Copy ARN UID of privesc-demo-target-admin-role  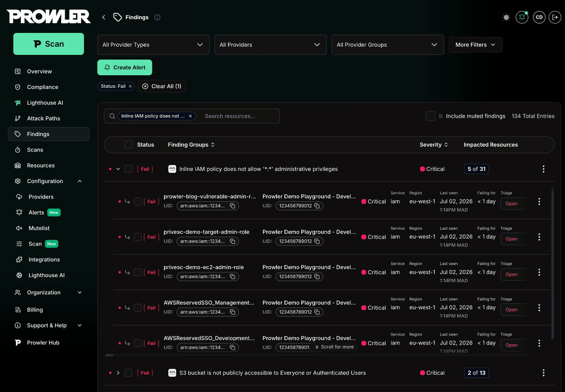[x=233, y=241]
